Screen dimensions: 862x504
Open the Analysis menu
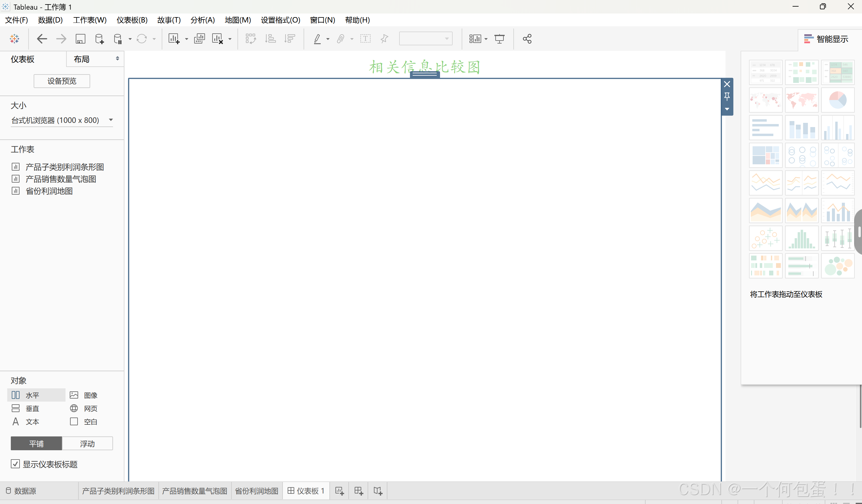203,20
